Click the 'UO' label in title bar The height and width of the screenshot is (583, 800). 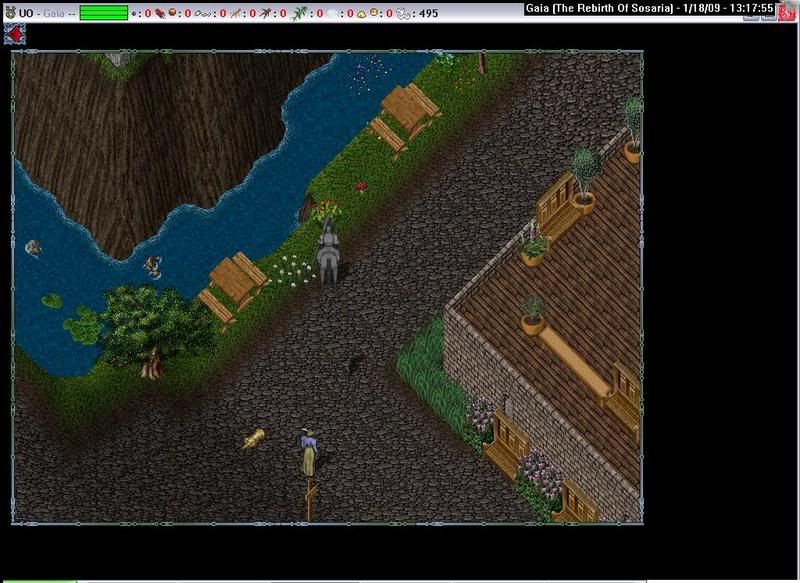coord(26,13)
